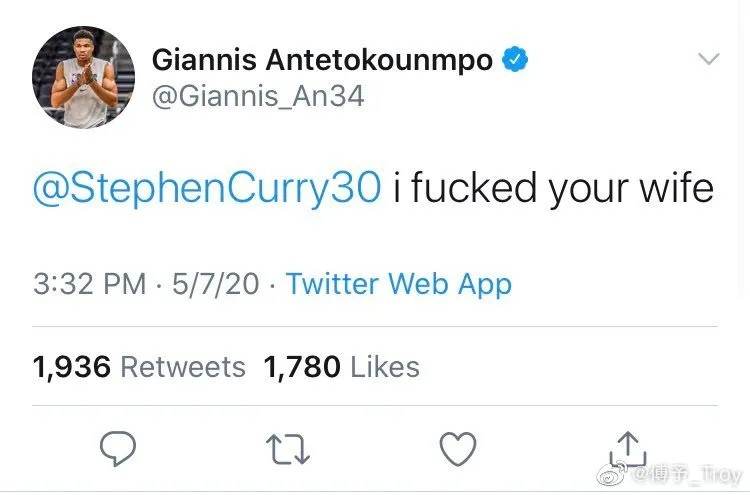Screen dimensions: 750x495
Task: Click the reply speech bubble icon
Action: coord(117,448)
